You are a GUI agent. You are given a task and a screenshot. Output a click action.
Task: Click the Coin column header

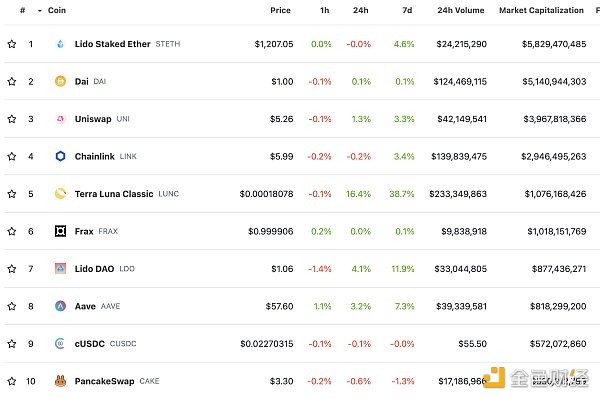tap(57, 10)
